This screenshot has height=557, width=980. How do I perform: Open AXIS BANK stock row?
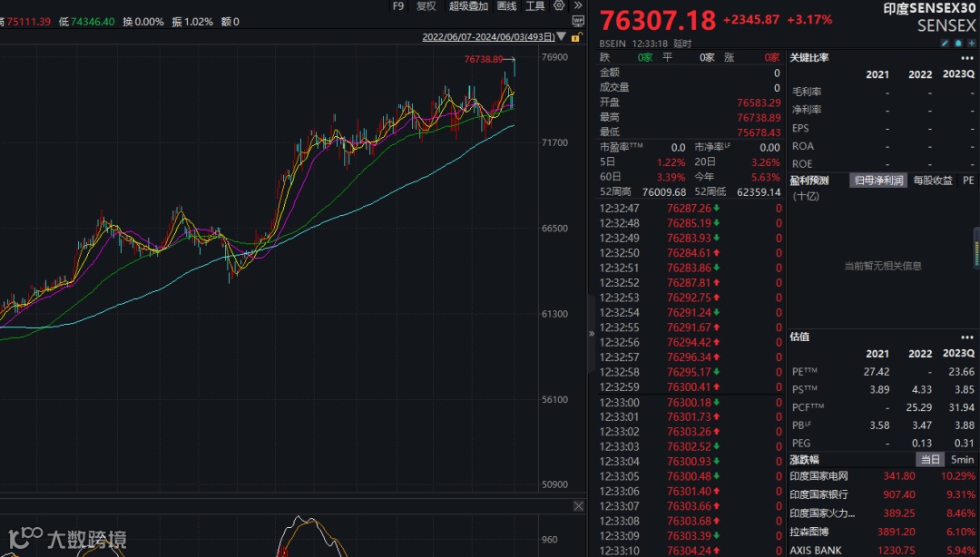882,550
